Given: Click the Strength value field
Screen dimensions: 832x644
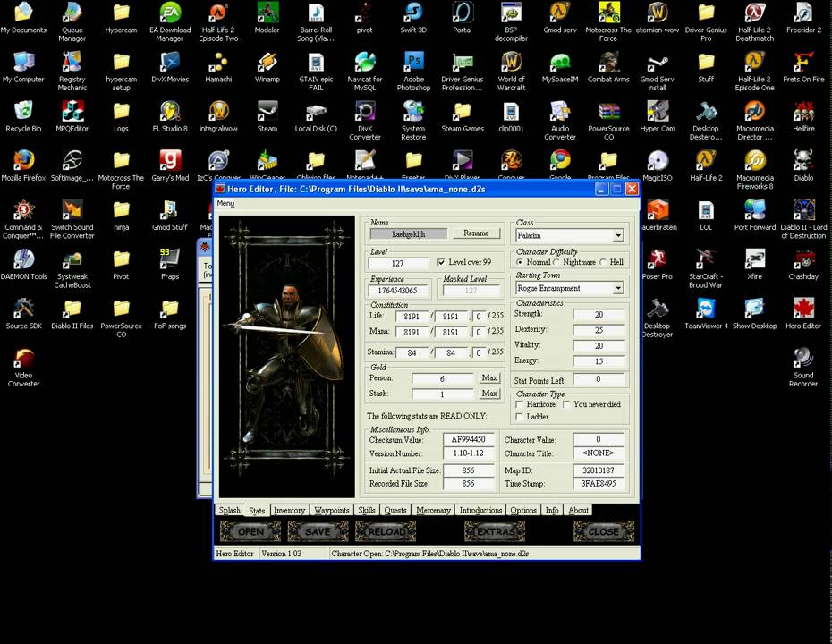Looking at the screenshot, I should pyautogui.click(x=599, y=315).
